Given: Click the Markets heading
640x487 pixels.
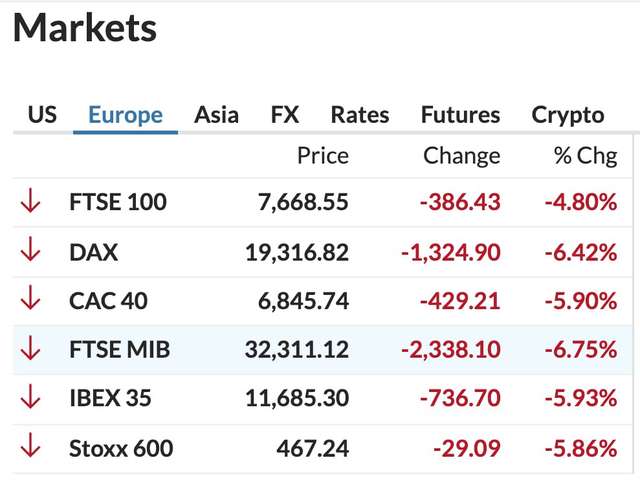Looking at the screenshot, I should coord(85,28).
